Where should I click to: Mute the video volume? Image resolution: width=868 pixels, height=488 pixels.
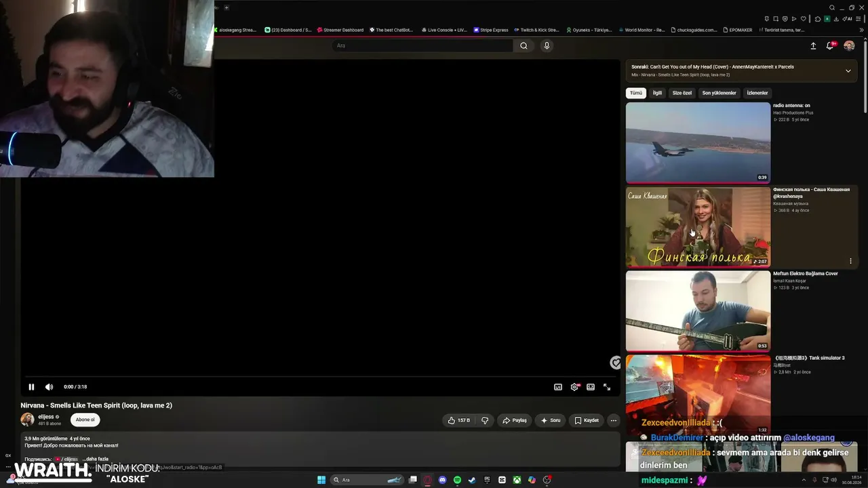tap(49, 387)
